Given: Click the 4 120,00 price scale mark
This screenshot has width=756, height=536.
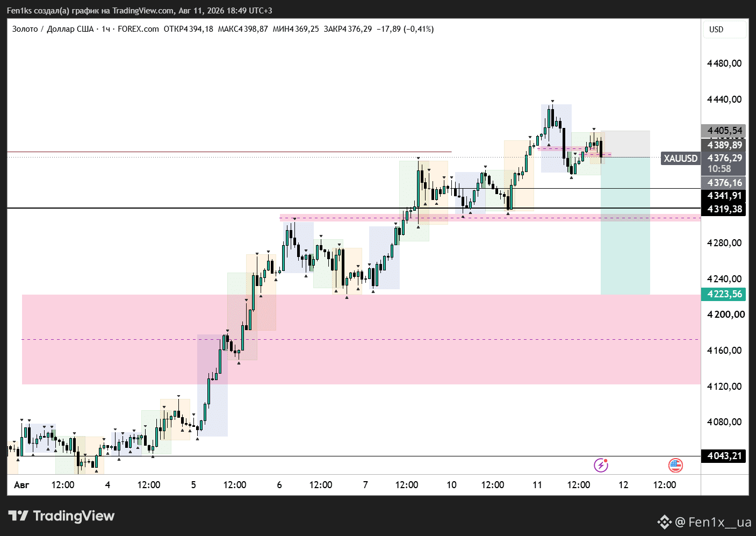Looking at the screenshot, I should point(724,387).
